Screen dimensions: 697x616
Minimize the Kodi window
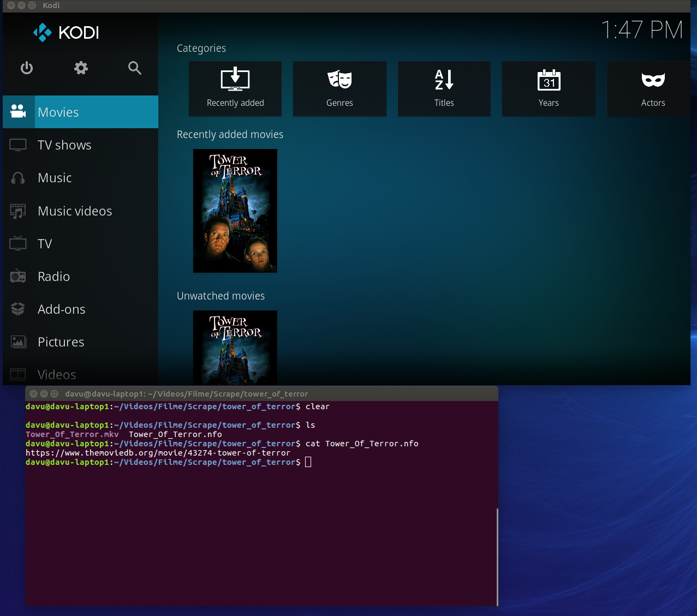tap(22, 5)
